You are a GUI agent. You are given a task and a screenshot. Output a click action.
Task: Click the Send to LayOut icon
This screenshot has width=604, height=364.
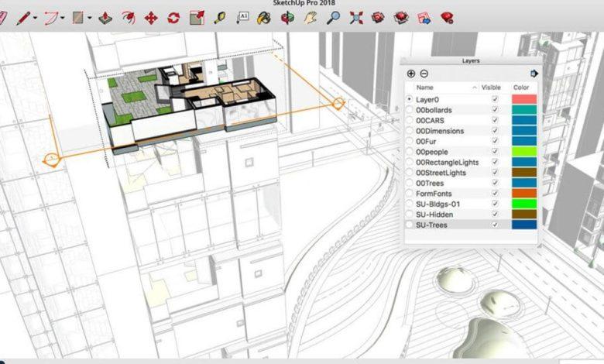tap(424, 18)
